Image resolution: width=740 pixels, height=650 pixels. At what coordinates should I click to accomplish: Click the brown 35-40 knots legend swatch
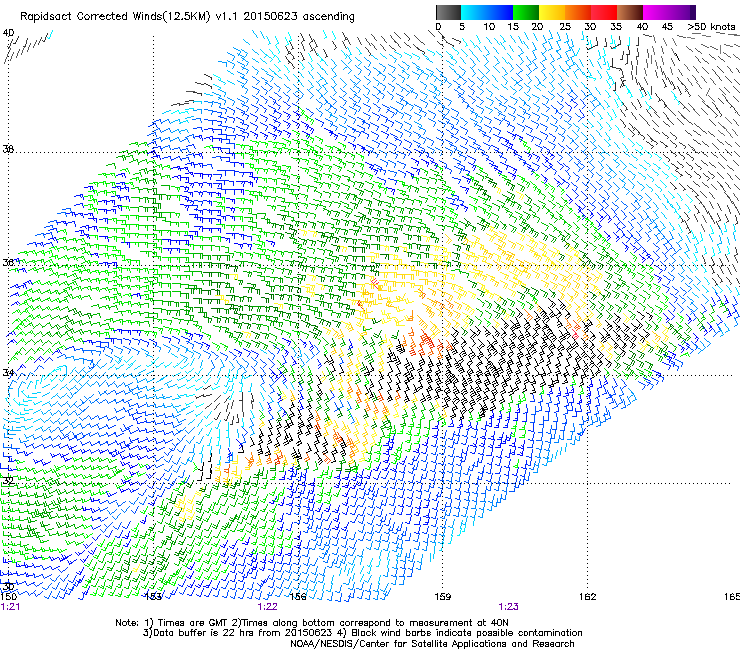630,12
